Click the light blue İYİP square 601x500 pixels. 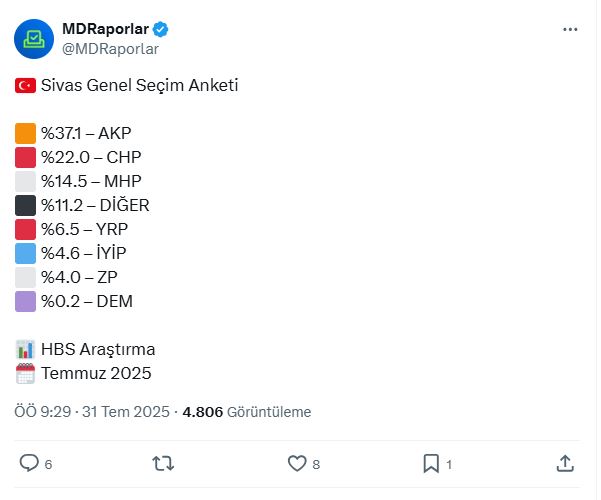25,253
